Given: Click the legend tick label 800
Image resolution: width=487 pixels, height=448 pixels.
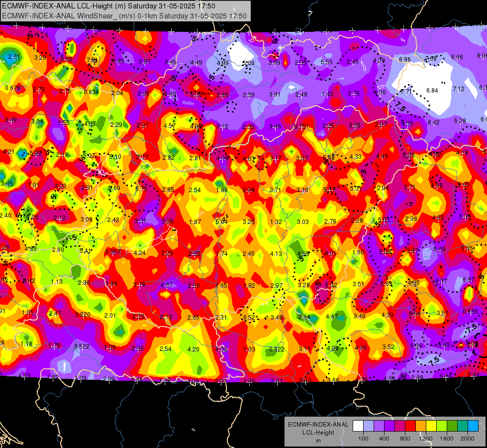Looking at the screenshot, I should click(405, 439).
